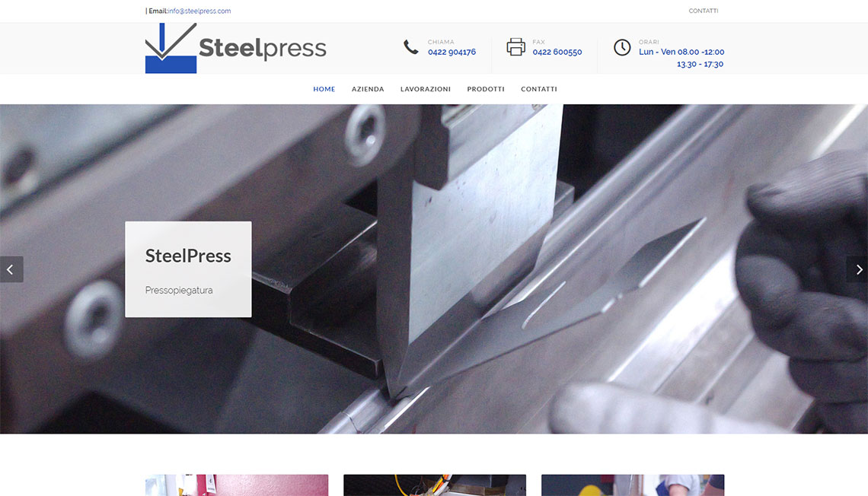
Task: Click the clock hours icon
Action: 622,47
